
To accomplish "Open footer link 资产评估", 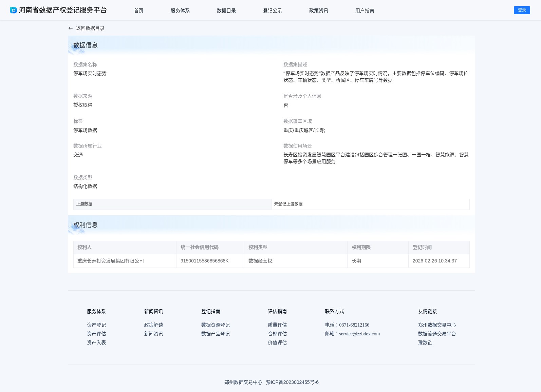I will [x=96, y=334].
